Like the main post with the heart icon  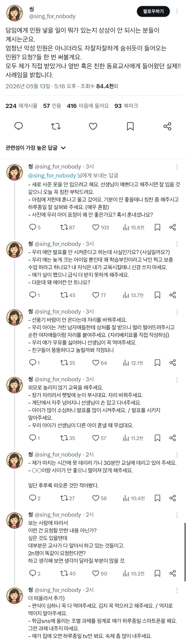click(x=93, y=126)
